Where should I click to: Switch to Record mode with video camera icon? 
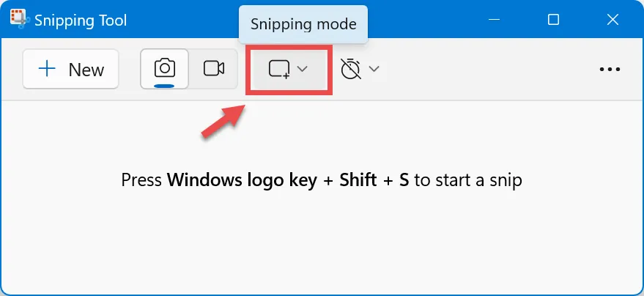(x=213, y=69)
